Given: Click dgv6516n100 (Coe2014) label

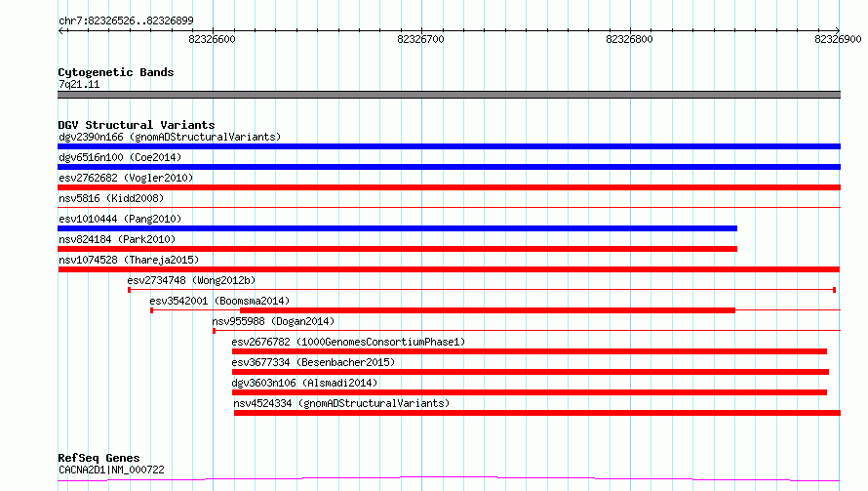Looking at the screenshot, I should pos(120,157).
